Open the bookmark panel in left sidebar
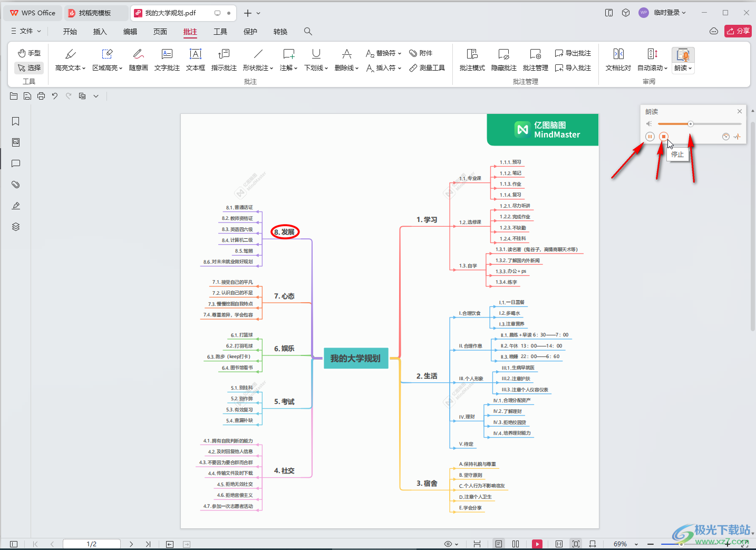 tap(16, 121)
